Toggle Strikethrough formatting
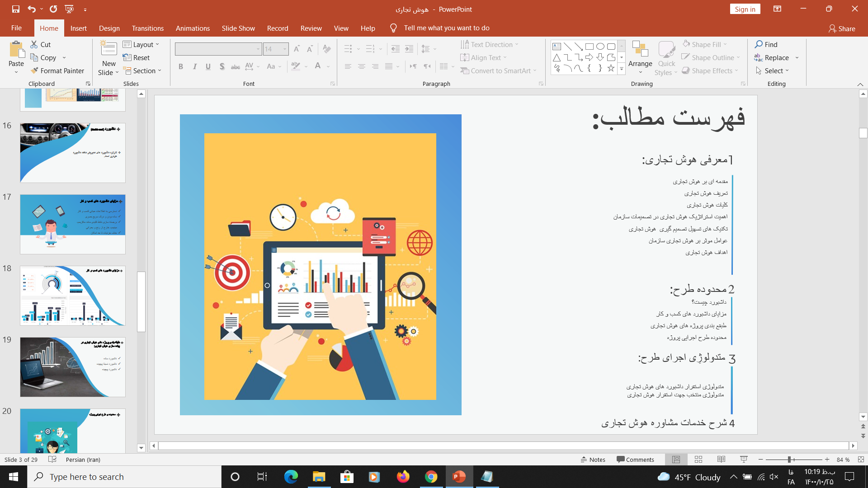 236,66
